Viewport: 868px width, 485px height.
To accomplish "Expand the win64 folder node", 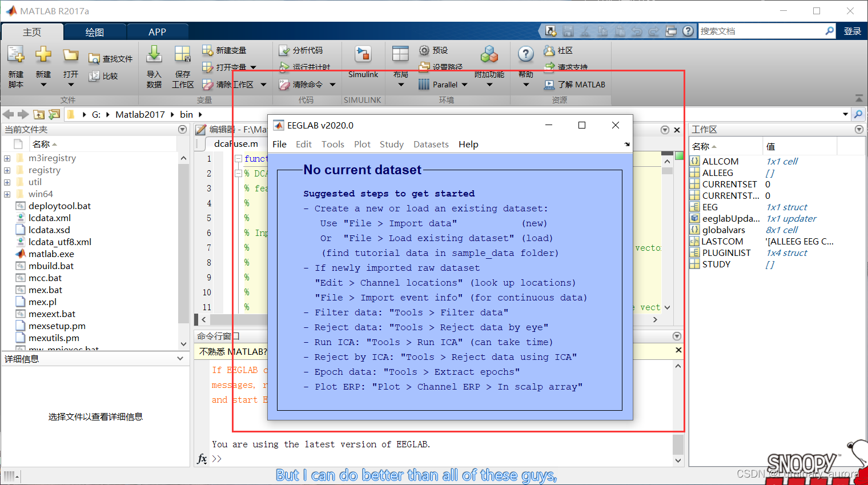I will [7, 194].
